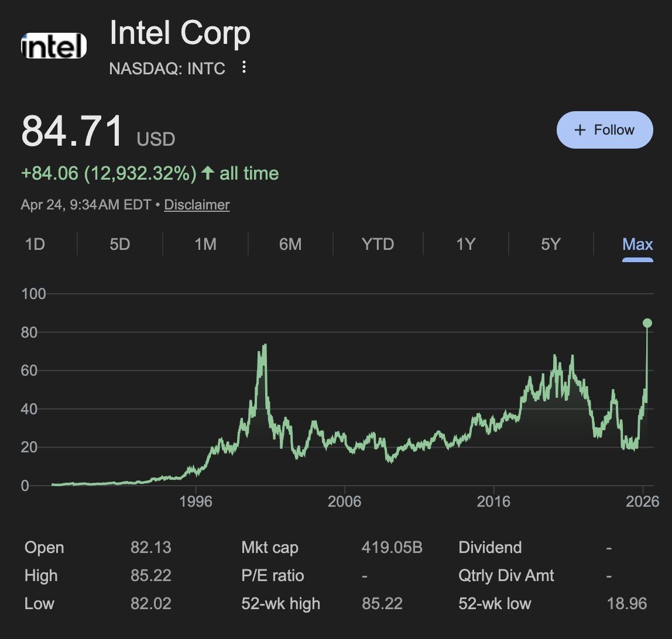Select the YTD range tab

378,244
